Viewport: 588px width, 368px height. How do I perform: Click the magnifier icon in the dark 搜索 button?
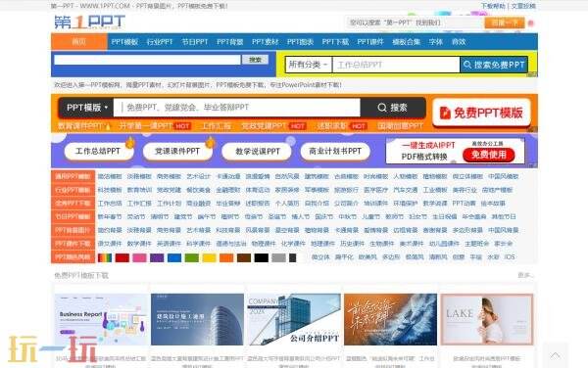(x=382, y=108)
